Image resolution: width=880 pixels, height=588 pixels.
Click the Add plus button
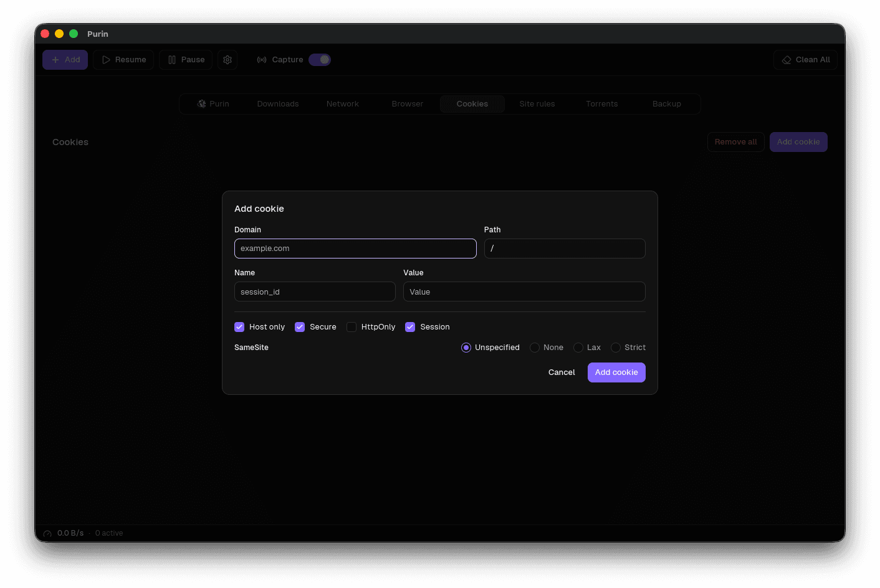click(65, 60)
